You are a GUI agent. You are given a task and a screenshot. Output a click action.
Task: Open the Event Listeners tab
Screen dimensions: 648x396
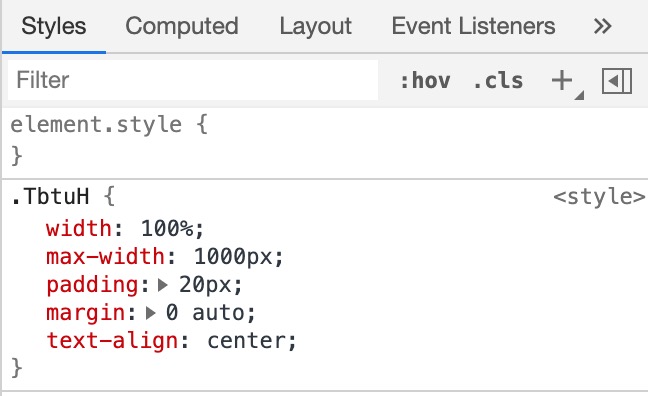(473, 26)
